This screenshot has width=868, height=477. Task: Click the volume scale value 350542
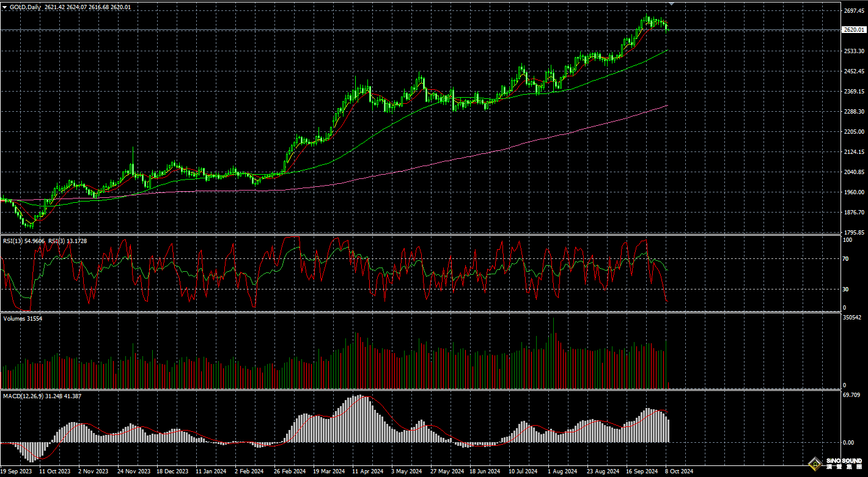point(851,318)
